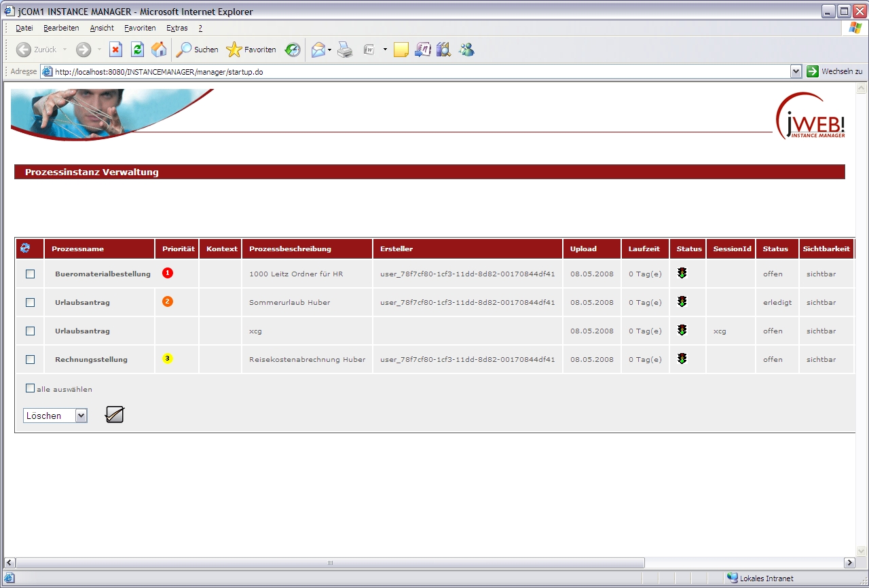Open the Mail toolbar dropdown arrow
869x588 pixels.
(329, 50)
